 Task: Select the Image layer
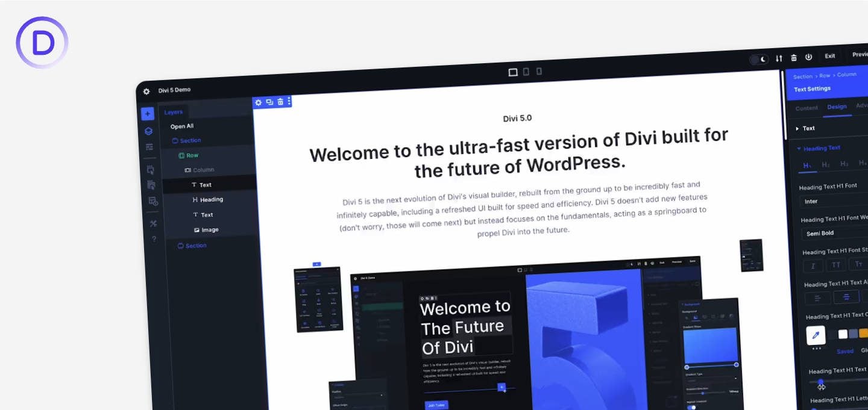point(206,230)
